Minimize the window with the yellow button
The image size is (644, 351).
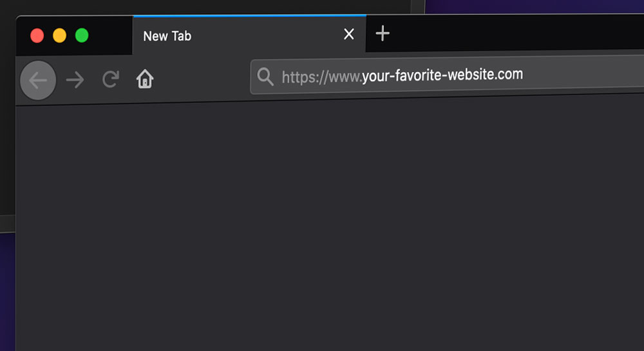click(59, 35)
